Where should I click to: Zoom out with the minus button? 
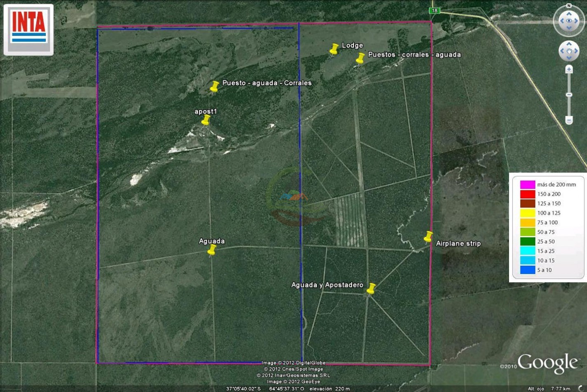569,120
